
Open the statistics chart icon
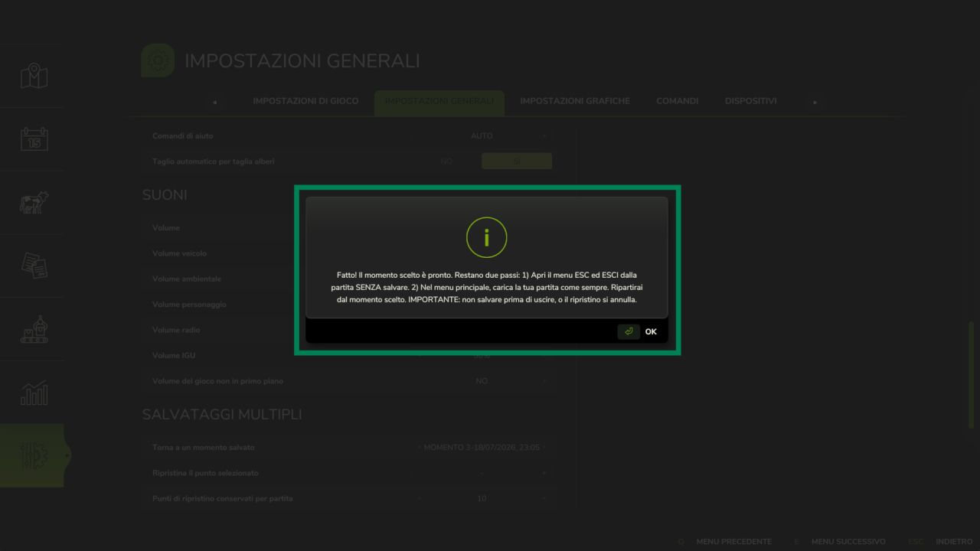point(34,393)
